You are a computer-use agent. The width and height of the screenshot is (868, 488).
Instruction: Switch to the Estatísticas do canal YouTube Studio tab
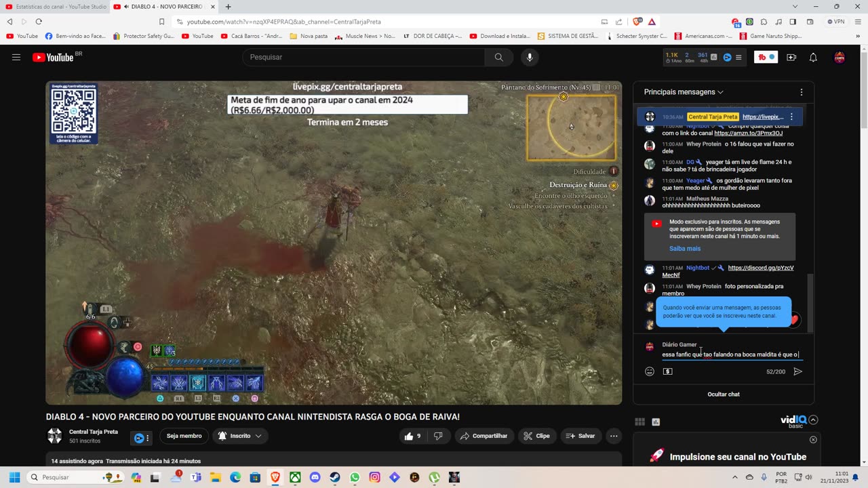[56, 6]
